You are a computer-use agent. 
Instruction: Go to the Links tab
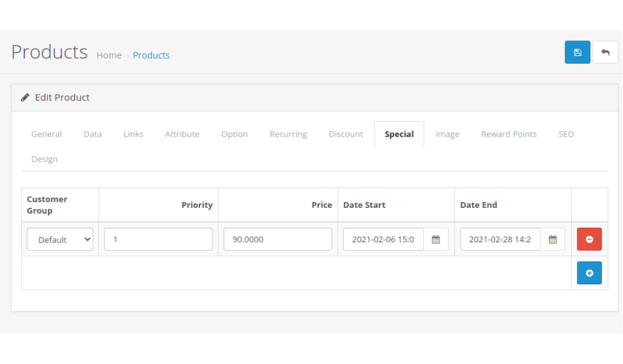133,134
